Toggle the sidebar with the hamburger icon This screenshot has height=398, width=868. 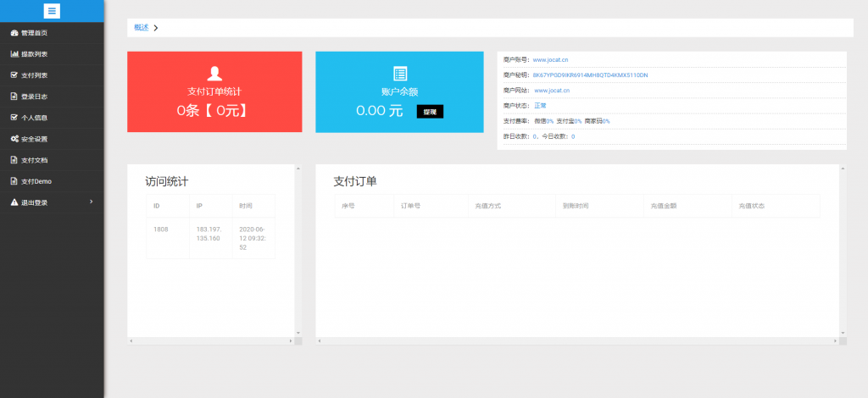click(x=52, y=11)
